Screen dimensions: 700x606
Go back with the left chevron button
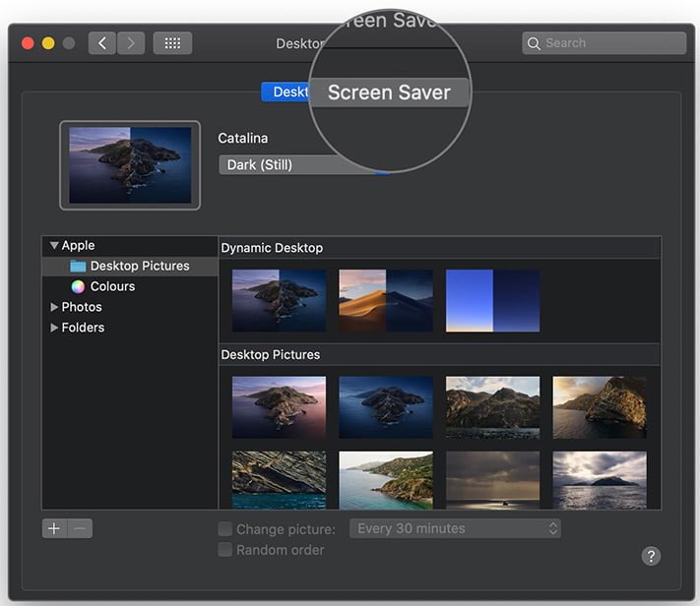(102, 43)
